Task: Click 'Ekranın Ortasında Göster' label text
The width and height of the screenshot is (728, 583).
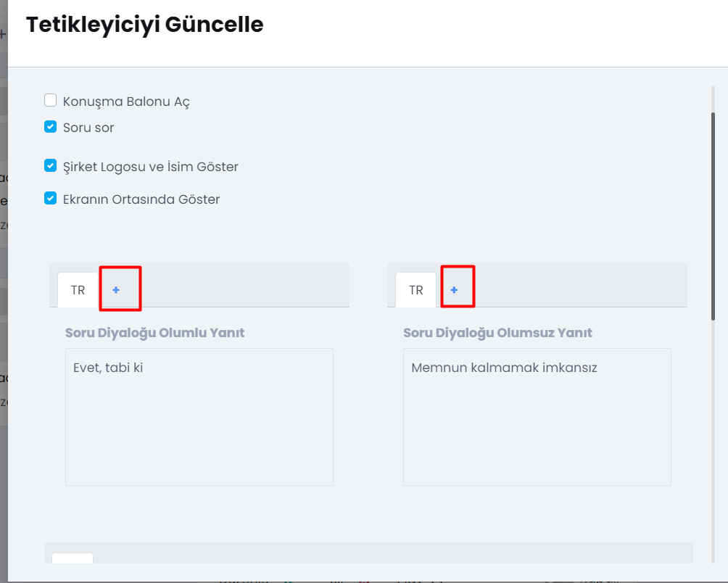Action: (141, 199)
